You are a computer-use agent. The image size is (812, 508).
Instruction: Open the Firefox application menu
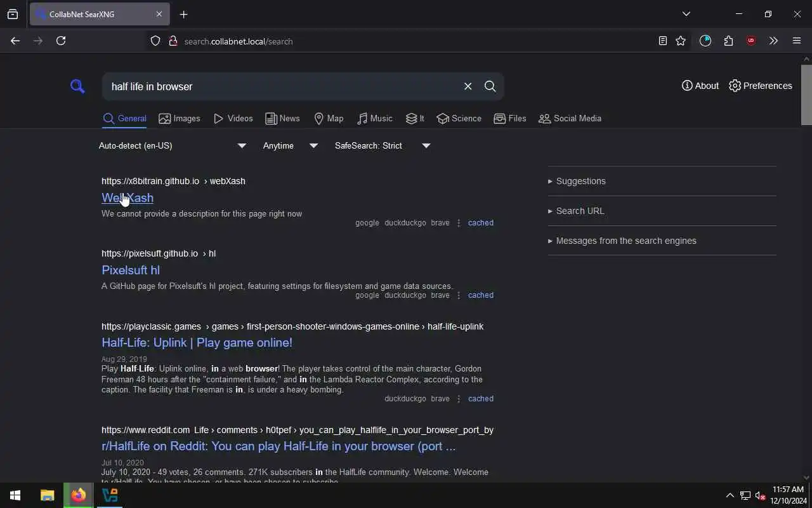(x=797, y=41)
